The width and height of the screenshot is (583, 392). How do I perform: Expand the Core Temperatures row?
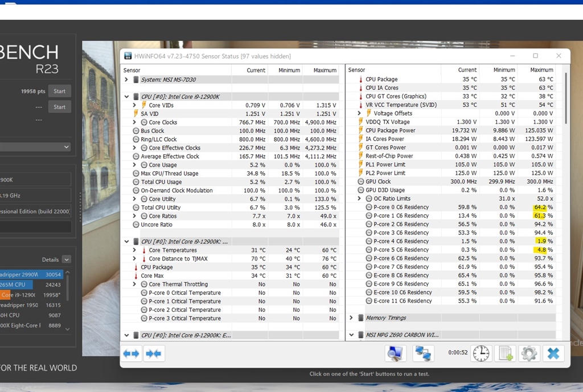tap(134, 250)
